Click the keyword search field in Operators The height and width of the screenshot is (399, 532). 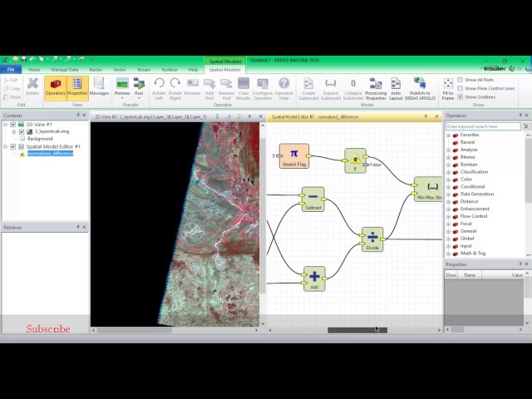pyautogui.click(x=483, y=126)
